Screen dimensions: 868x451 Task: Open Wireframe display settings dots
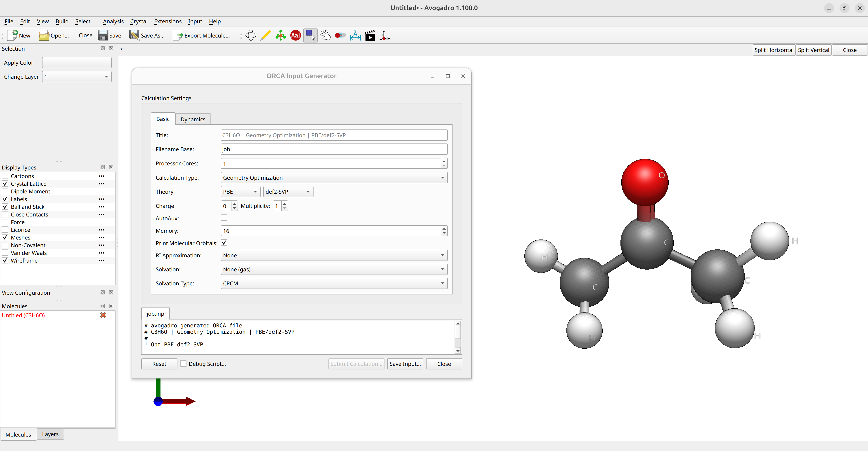[x=101, y=261]
